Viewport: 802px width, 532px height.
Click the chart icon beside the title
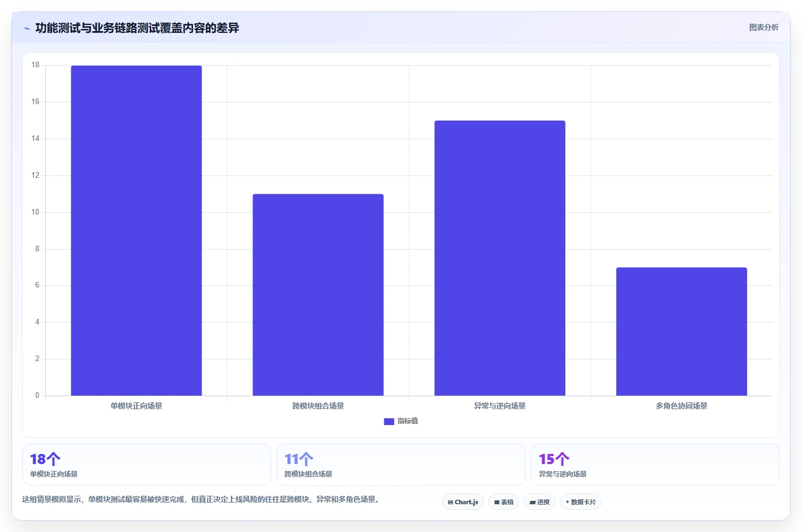point(27,28)
